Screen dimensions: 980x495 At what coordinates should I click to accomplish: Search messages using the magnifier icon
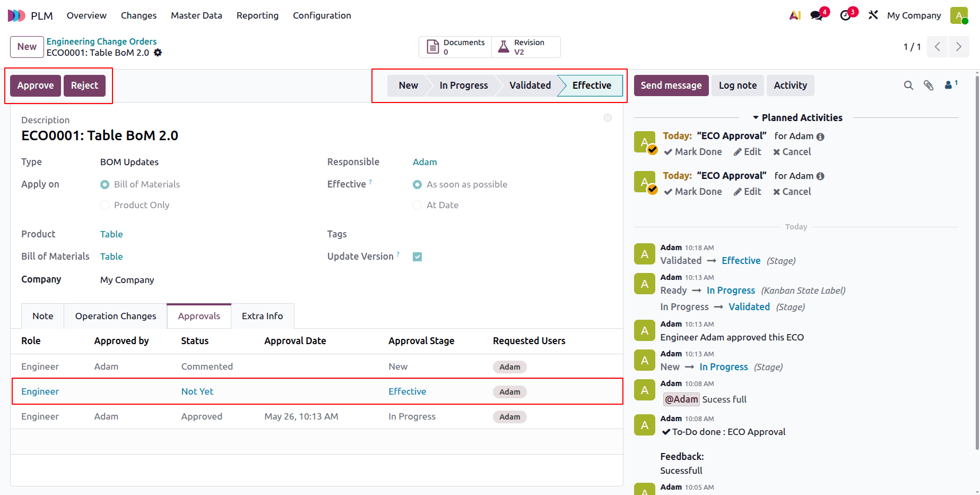(x=908, y=86)
